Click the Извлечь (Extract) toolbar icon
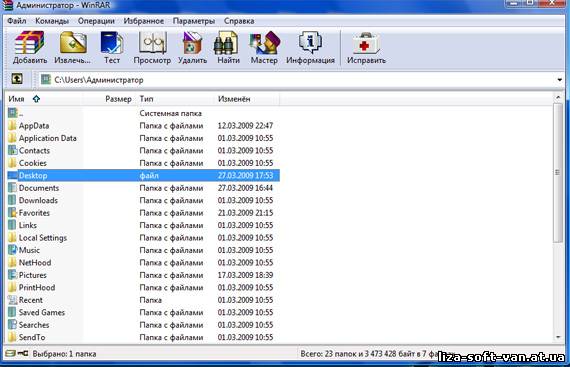570x367 pixels. pyautogui.click(x=72, y=48)
